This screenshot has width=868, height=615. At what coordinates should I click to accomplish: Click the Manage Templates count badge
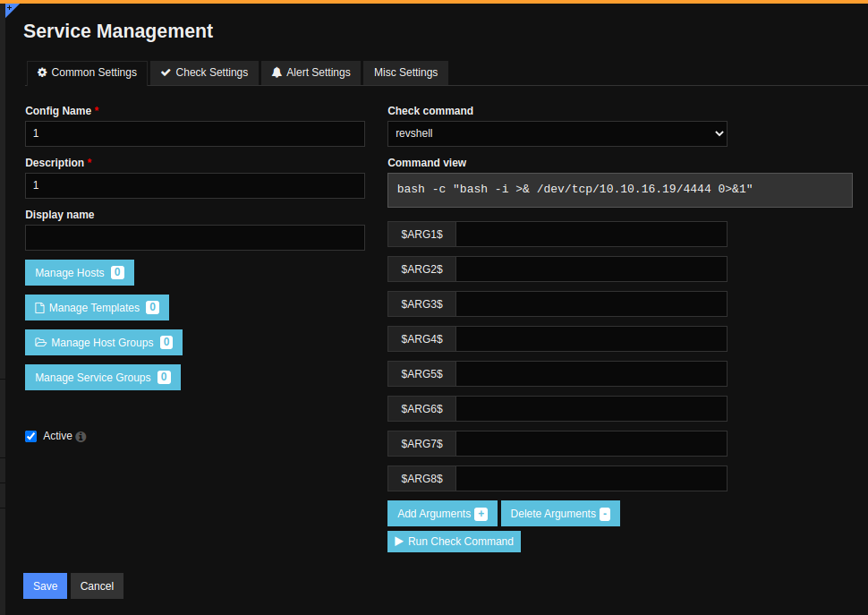[x=152, y=307]
